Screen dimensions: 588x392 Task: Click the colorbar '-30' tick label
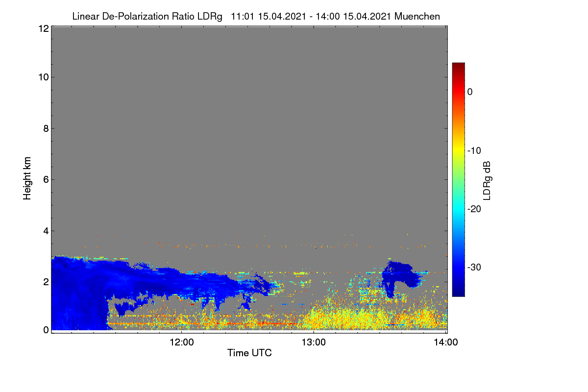474,267
